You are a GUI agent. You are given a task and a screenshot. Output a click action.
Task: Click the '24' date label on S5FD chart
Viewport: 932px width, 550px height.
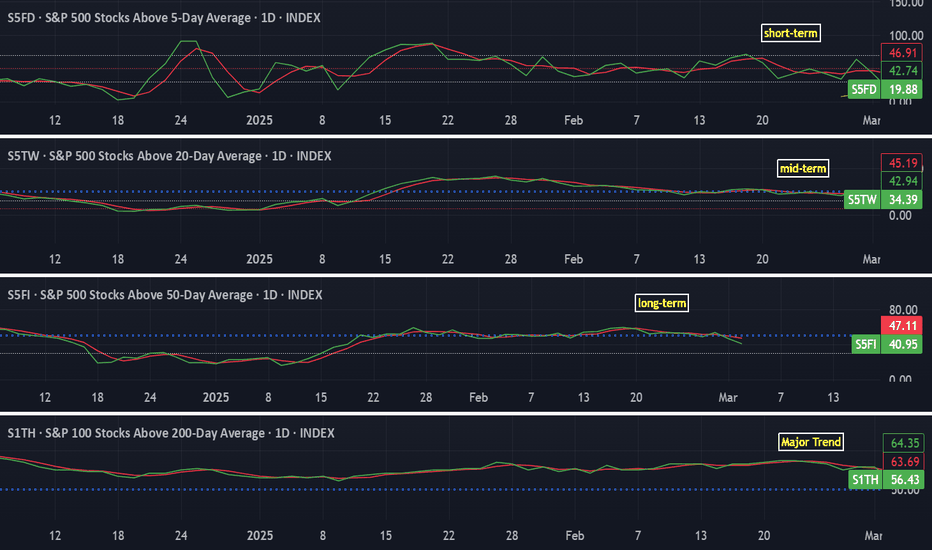click(x=181, y=121)
